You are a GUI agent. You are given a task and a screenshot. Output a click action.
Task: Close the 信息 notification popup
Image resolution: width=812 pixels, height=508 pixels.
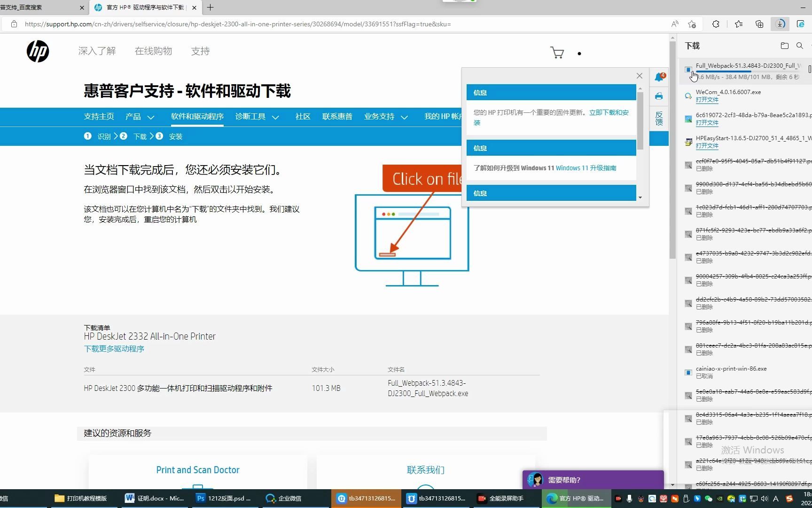(639, 76)
